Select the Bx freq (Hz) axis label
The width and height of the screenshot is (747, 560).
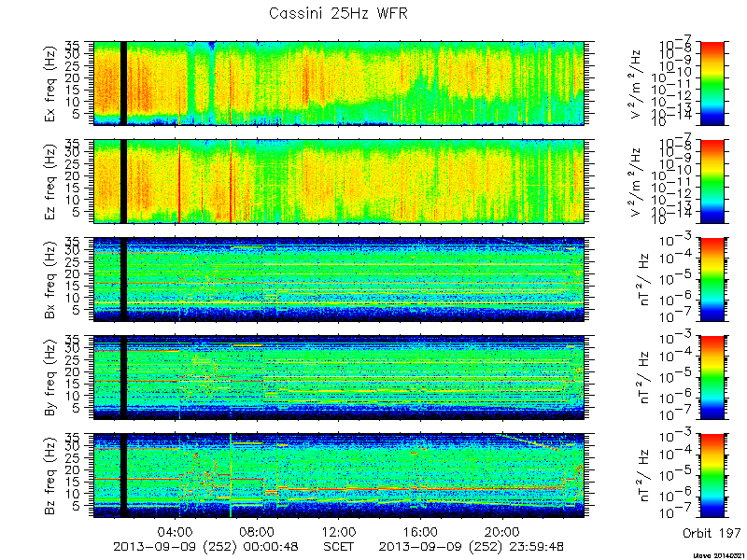point(50,280)
